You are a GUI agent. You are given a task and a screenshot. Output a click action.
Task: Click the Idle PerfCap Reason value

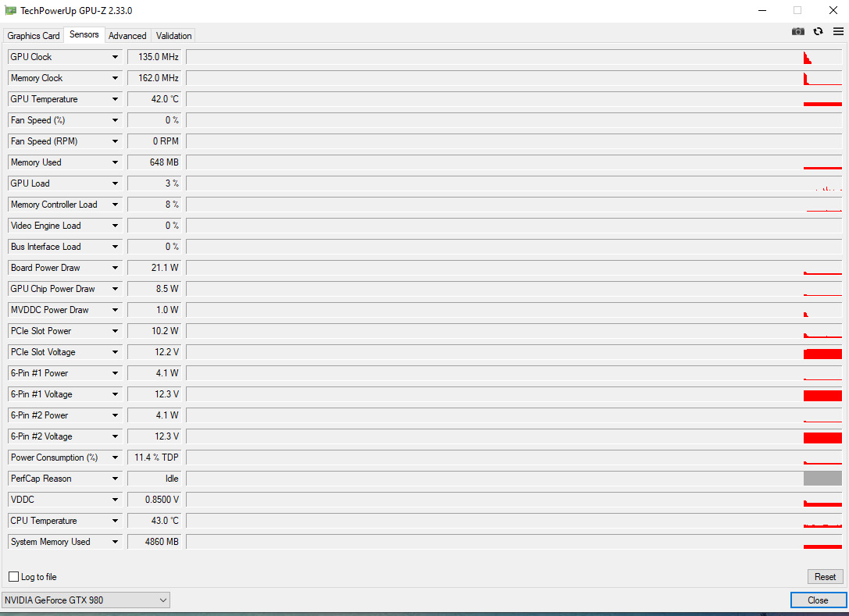click(x=155, y=479)
